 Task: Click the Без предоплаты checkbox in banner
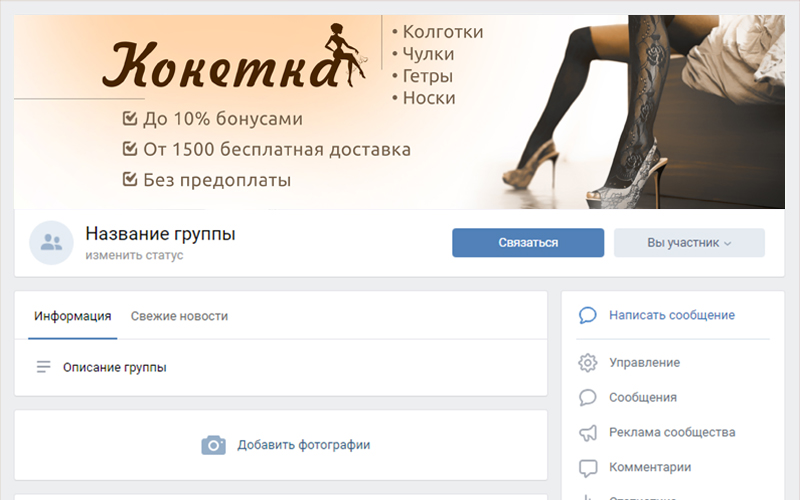click(130, 179)
